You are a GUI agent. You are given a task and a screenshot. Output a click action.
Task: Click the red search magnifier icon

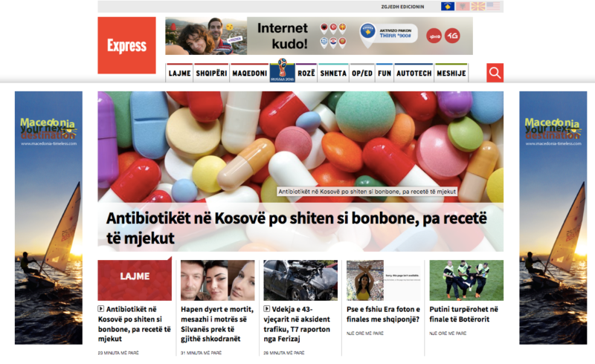[x=495, y=72]
